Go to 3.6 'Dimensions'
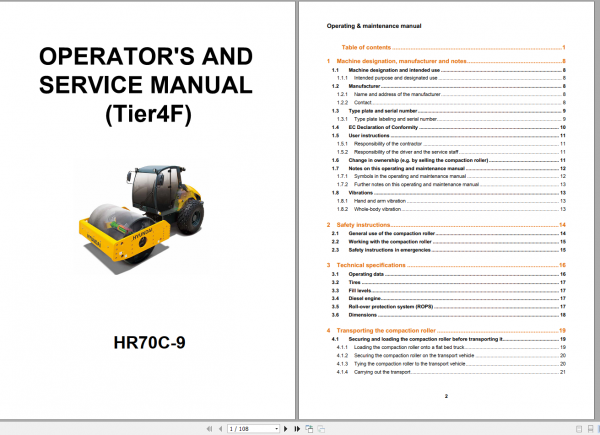600x435 pixels. point(449,315)
